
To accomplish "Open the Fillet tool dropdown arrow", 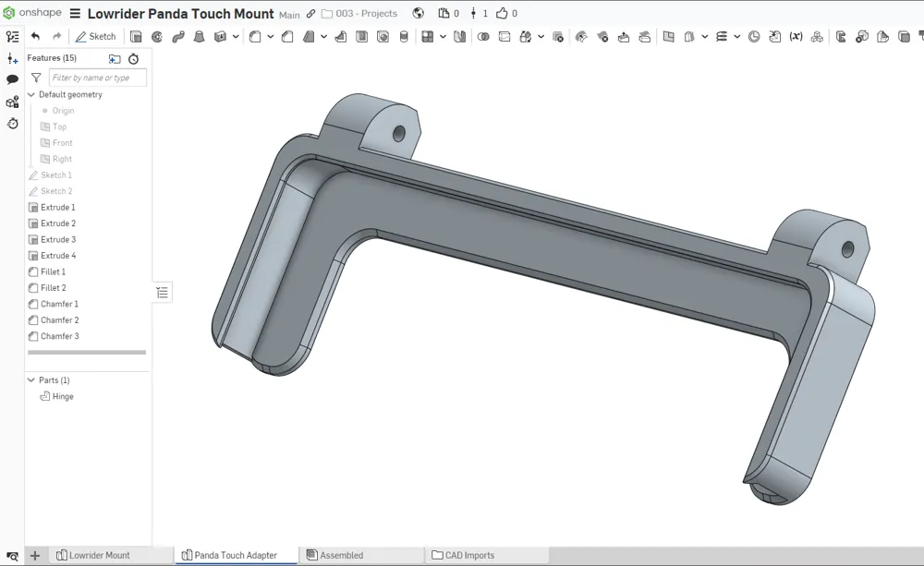I will point(270,37).
